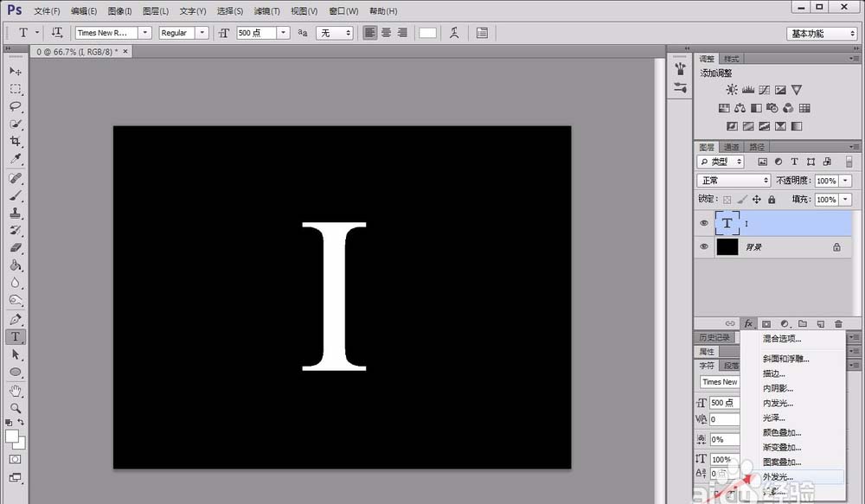The image size is (865, 504).
Task: Center align text in options bar
Action: coord(386,33)
